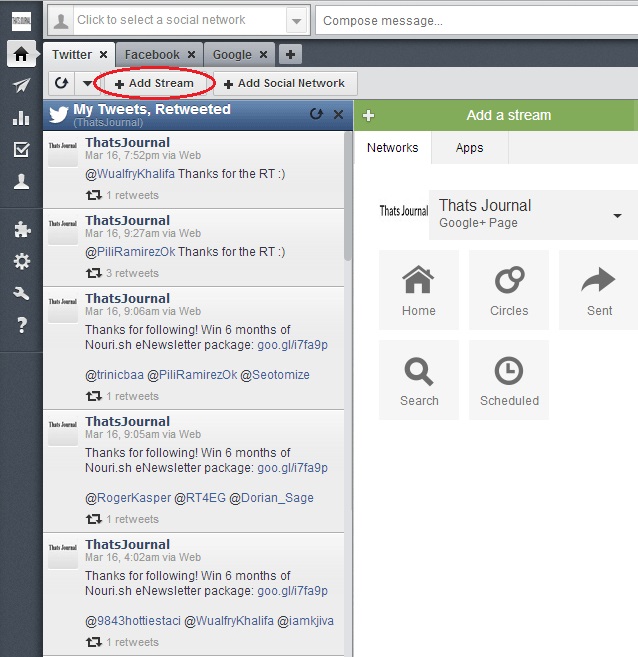
Task: Open @RogerKasper mention link
Action: (x=128, y=498)
